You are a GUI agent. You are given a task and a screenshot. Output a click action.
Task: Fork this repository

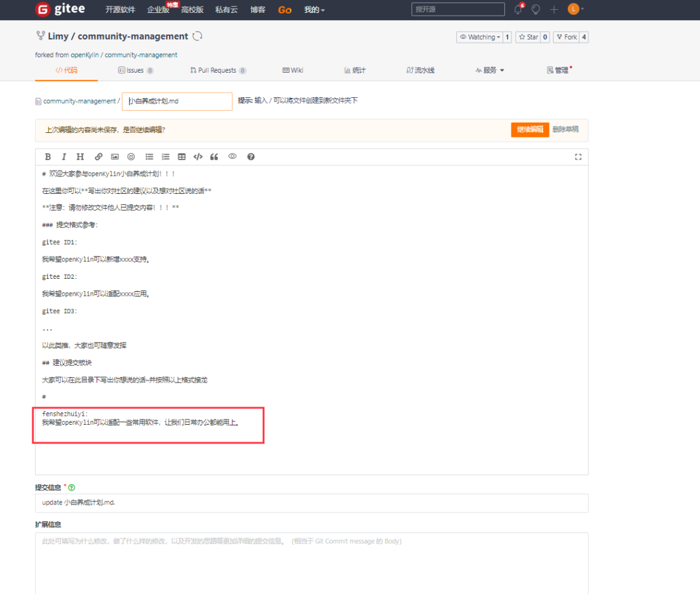566,37
